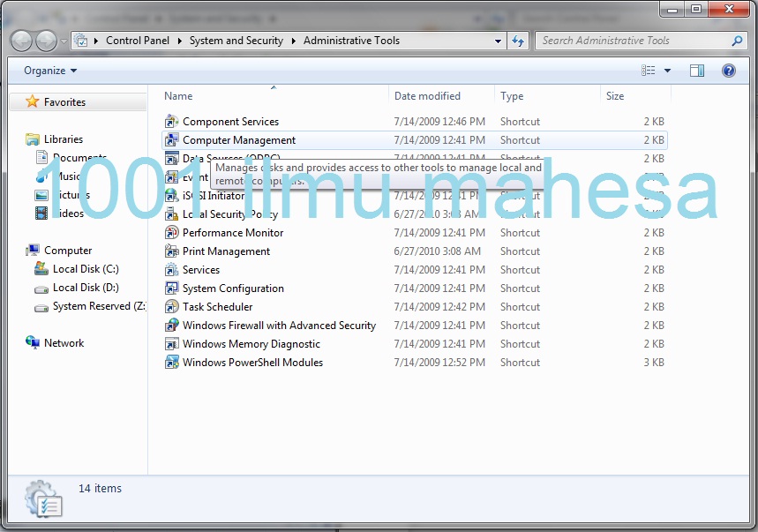Select Network in navigation pane

[64, 342]
